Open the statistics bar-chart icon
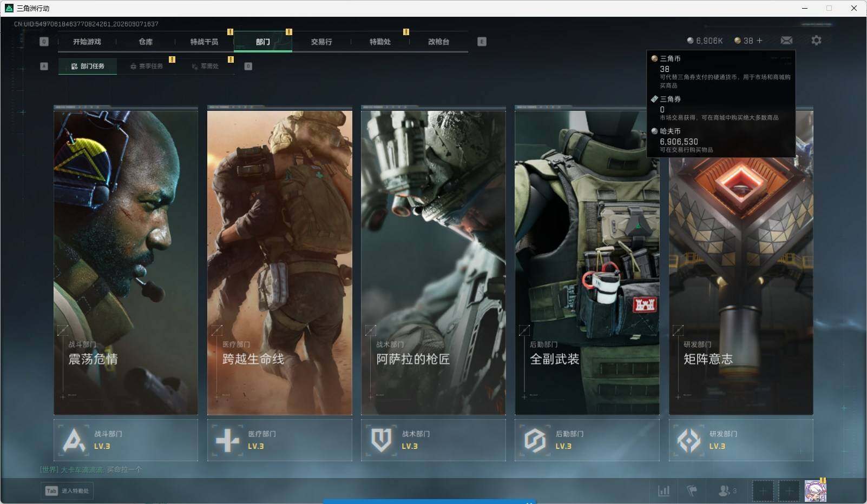Image resolution: width=867 pixels, height=504 pixels. click(x=664, y=490)
